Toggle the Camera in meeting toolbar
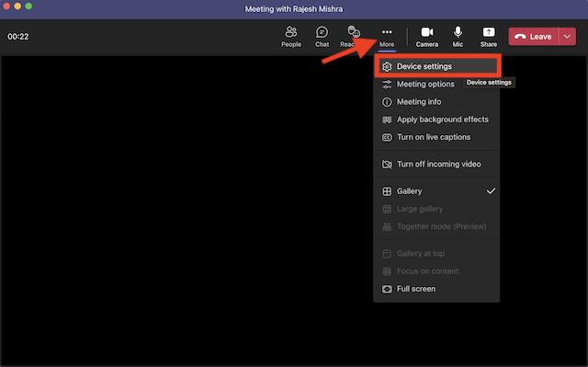Image resolution: width=588 pixels, height=367 pixels. click(x=426, y=37)
